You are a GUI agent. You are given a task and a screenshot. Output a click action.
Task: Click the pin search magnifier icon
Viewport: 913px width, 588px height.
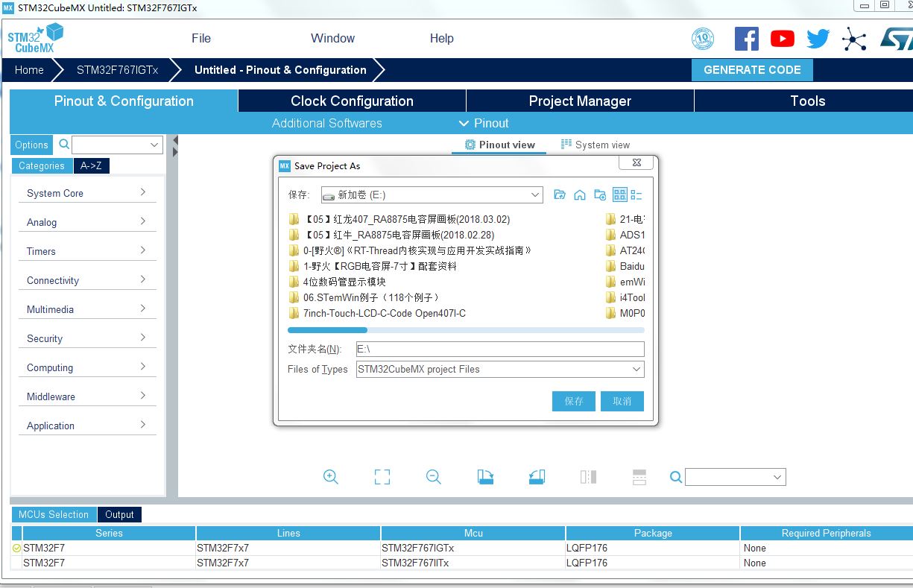tap(676, 477)
